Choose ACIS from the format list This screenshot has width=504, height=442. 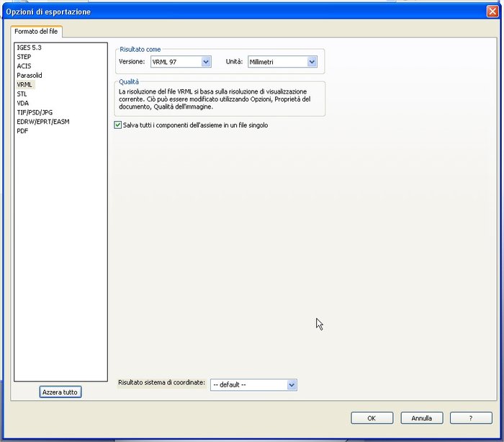(x=24, y=66)
